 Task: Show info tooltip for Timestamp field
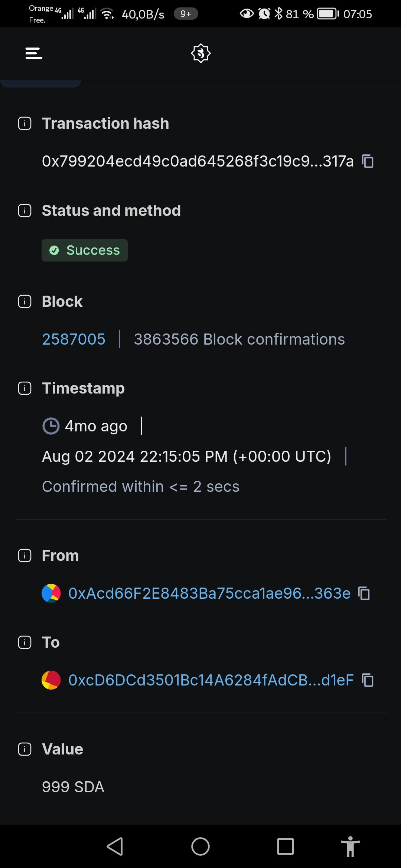pos(25,388)
